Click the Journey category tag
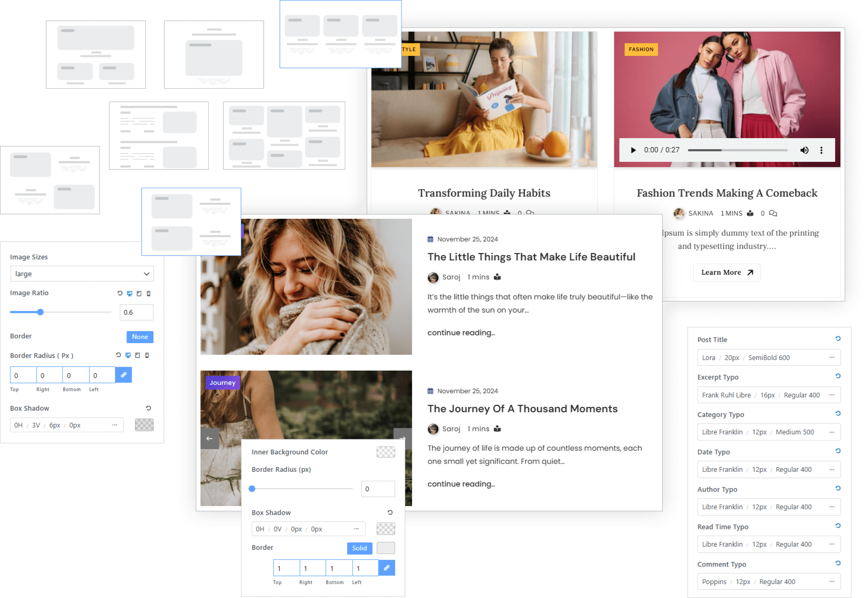Screen dimensions: 868x598 point(222,383)
